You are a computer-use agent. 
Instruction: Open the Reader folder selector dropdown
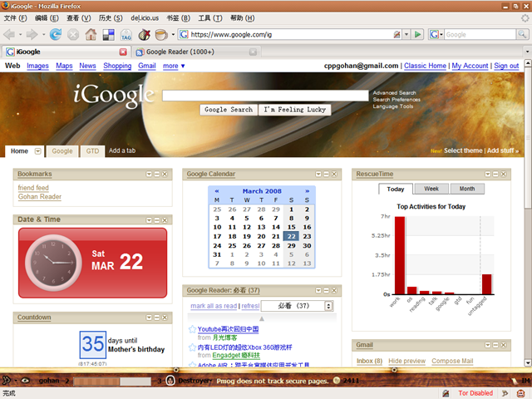pyautogui.click(x=297, y=306)
